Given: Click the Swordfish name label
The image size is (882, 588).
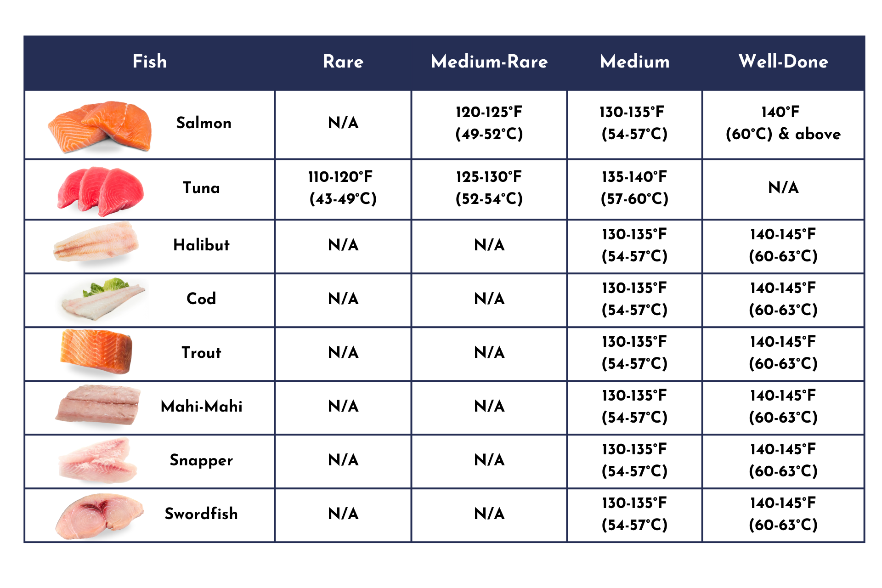Looking at the screenshot, I should click(201, 514).
